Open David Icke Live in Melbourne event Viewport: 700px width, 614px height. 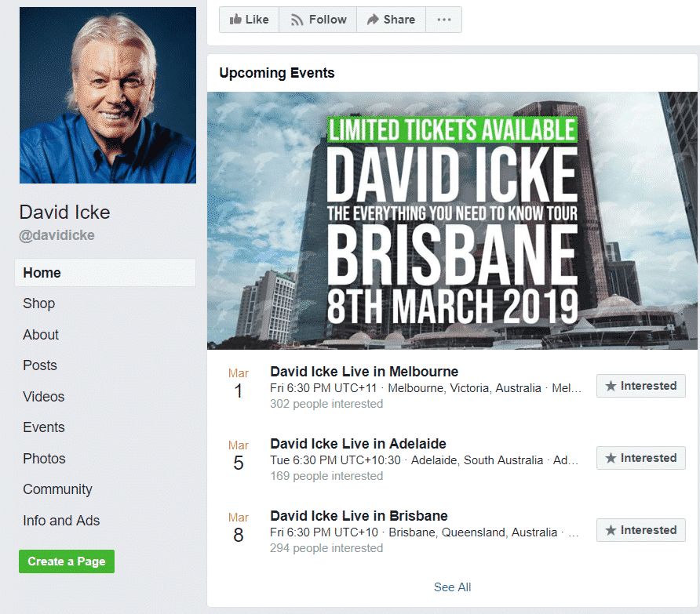[x=364, y=372]
